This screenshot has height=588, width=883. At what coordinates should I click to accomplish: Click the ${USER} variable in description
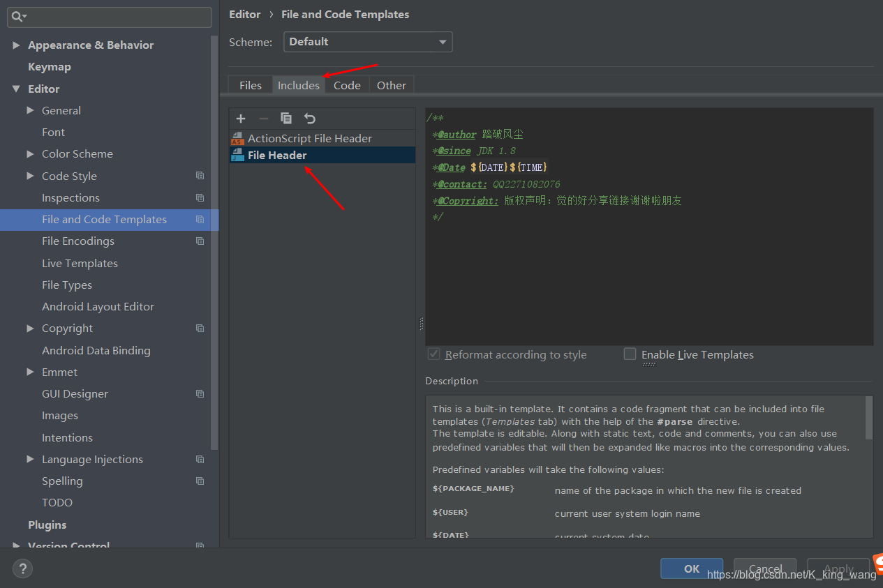(450, 512)
